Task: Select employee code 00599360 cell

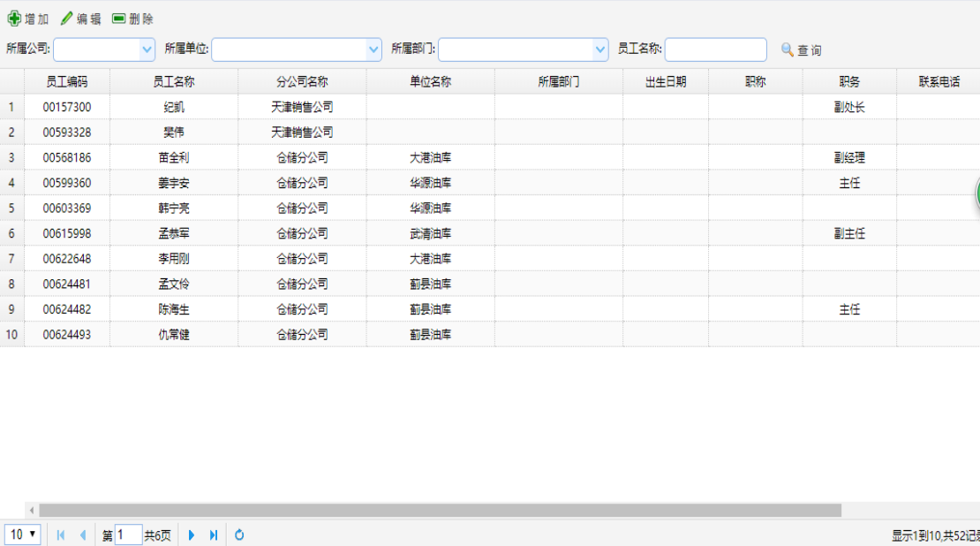Action: click(67, 183)
